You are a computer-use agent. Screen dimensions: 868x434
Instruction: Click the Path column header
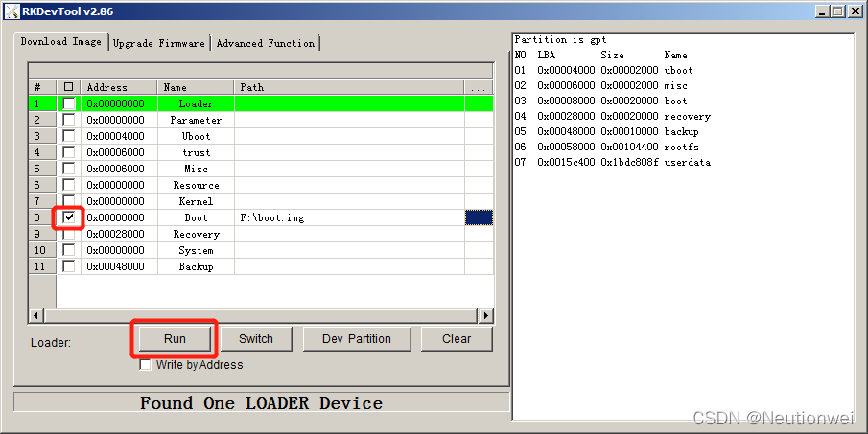pyautogui.click(x=349, y=87)
